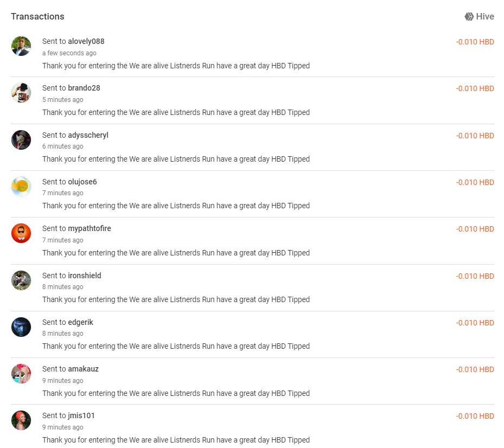The width and height of the screenshot is (504, 448).
Task: Open edgerik's dark blue avatar
Action: [21, 327]
